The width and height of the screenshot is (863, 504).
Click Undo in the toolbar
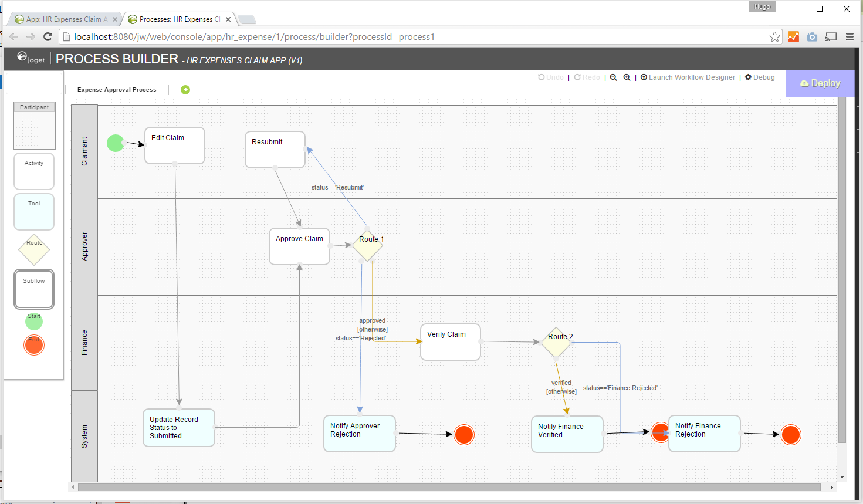(x=551, y=77)
